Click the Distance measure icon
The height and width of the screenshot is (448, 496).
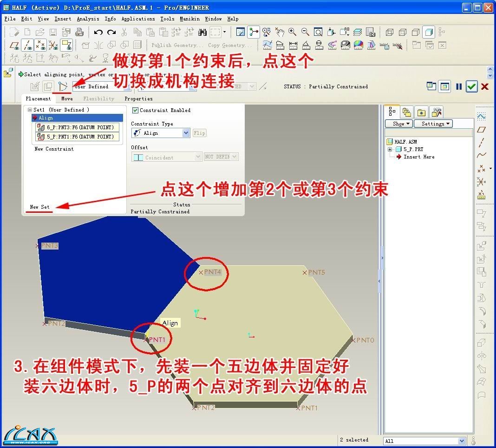pos(293,45)
